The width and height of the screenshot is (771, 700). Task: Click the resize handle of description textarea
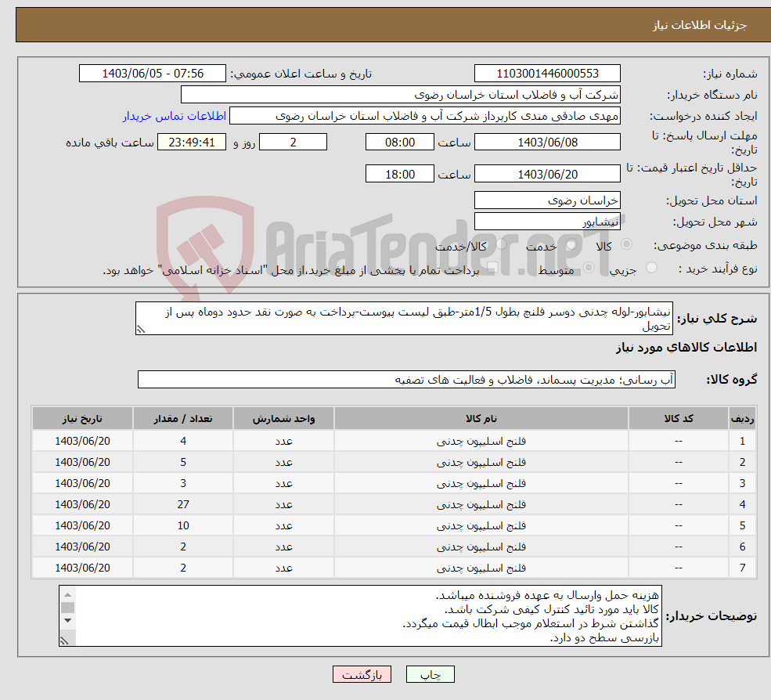141,330
